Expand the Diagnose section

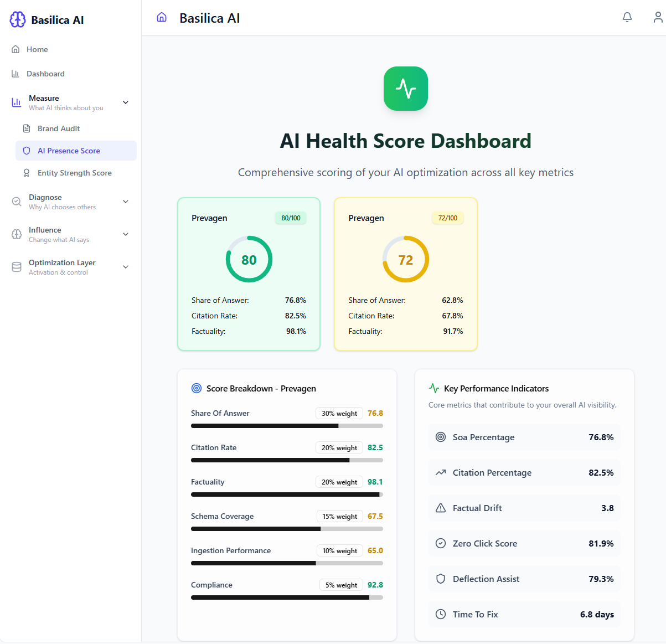click(126, 202)
